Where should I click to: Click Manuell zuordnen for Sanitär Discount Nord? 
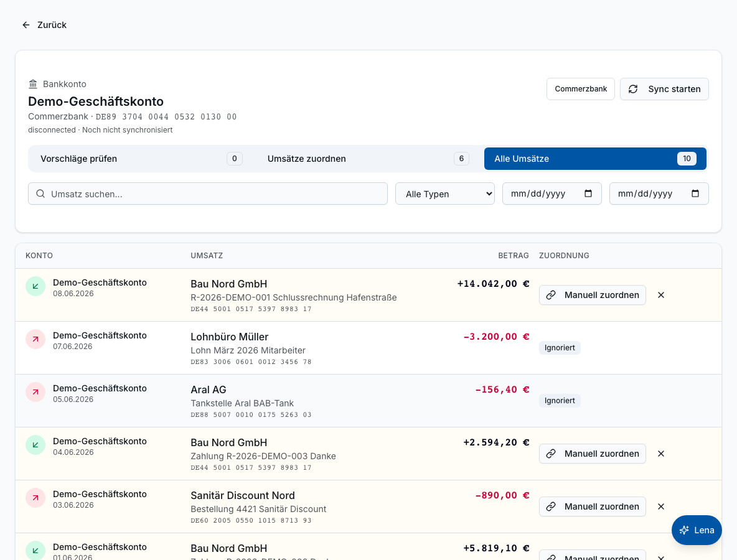pos(592,506)
